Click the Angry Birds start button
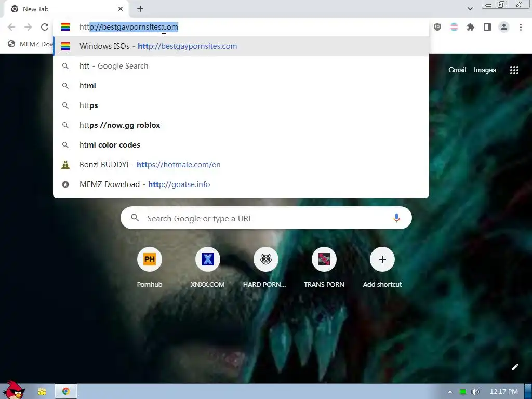 pos(13,391)
